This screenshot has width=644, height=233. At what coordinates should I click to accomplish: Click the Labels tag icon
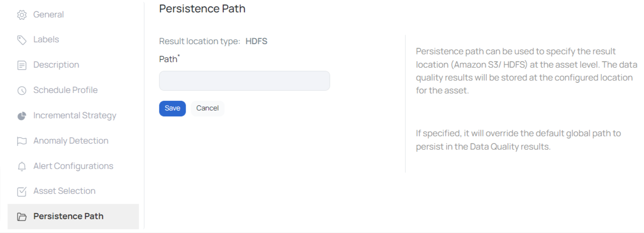tap(22, 40)
